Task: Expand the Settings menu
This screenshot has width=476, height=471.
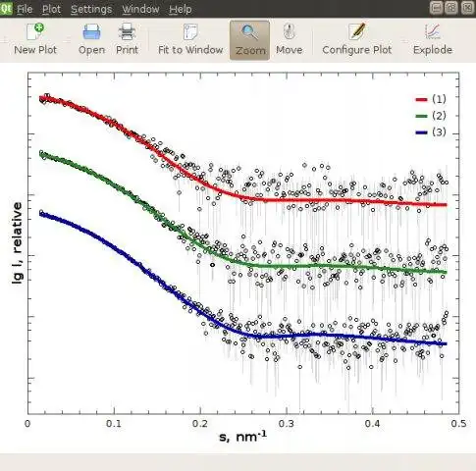Action: pos(91,9)
